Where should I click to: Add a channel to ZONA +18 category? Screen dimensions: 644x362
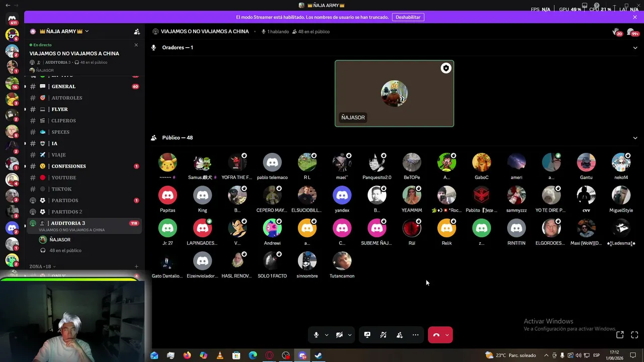click(136, 266)
